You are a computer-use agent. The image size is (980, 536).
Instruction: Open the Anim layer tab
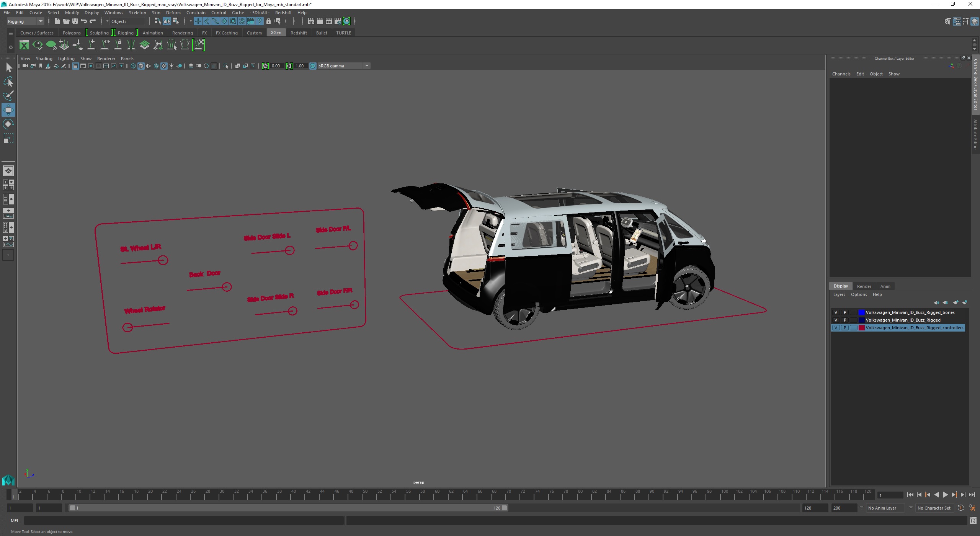(x=885, y=286)
